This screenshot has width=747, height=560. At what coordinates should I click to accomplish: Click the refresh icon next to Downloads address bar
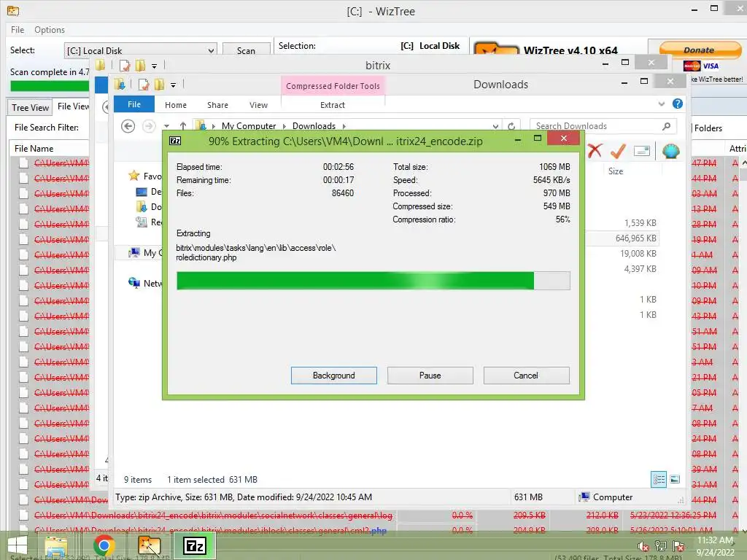coord(511,126)
